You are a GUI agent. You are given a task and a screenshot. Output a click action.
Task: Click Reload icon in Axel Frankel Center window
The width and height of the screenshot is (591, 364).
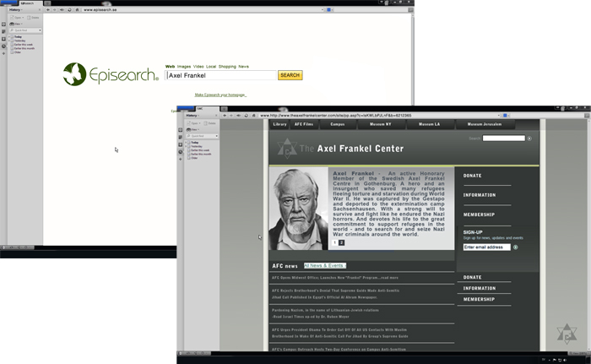[x=247, y=116]
